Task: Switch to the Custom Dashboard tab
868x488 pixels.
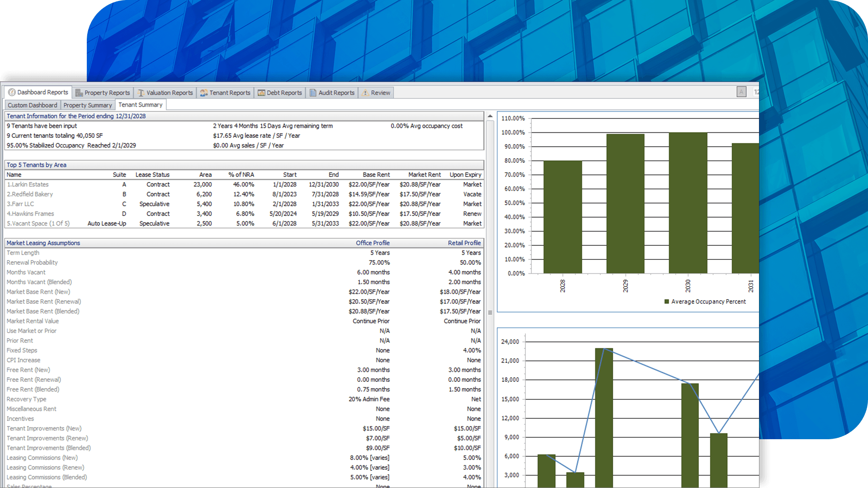Action: pyautogui.click(x=32, y=104)
